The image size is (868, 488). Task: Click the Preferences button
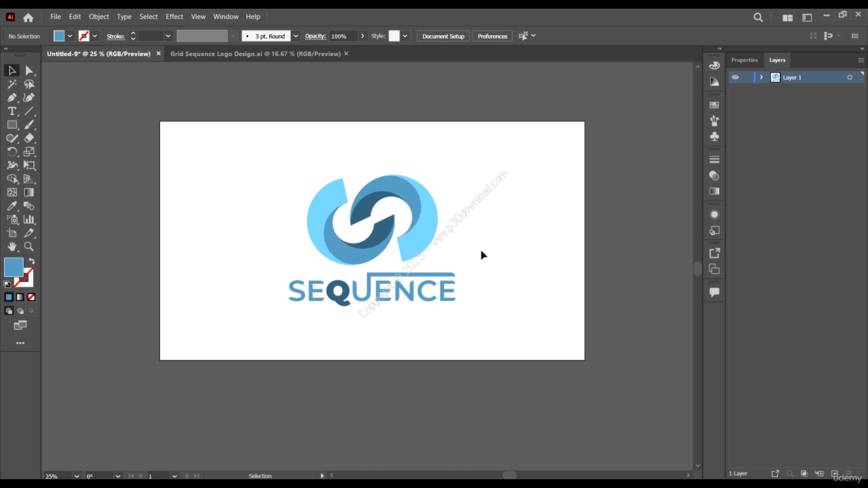pos(492,36)
